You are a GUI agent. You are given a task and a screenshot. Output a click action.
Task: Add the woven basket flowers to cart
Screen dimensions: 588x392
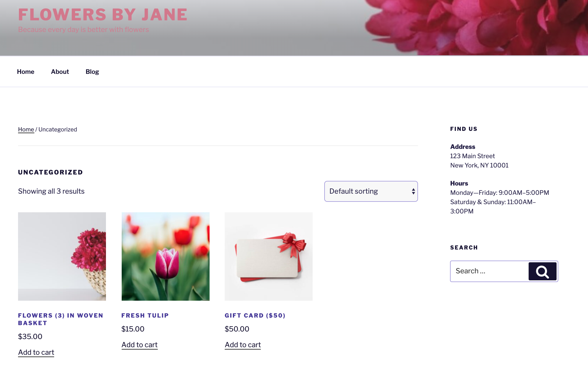click(x=36, y=352)
